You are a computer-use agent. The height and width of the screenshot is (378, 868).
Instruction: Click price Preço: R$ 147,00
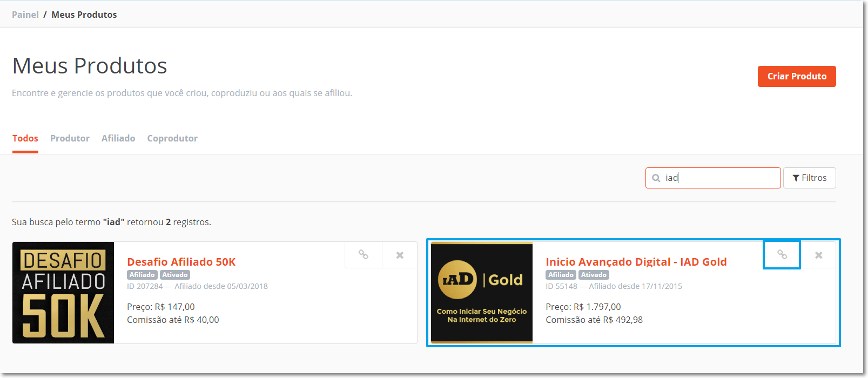tap(161, 307)
